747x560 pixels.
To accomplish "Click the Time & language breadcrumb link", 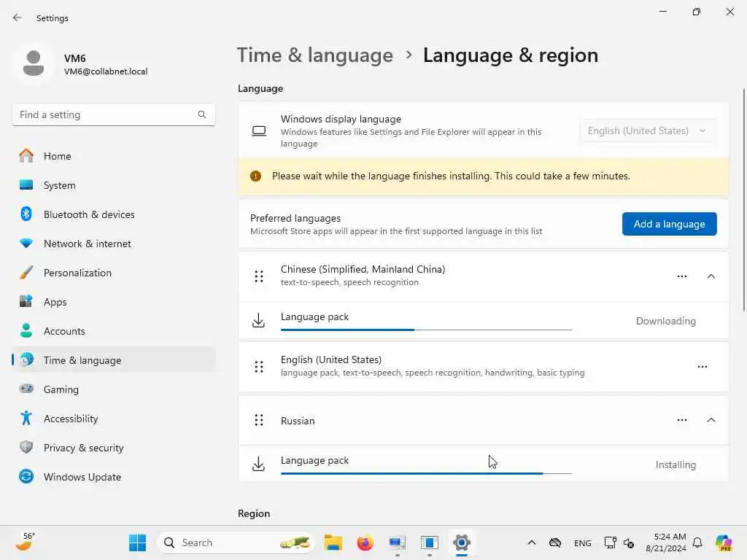I will (x=315, y=55).
